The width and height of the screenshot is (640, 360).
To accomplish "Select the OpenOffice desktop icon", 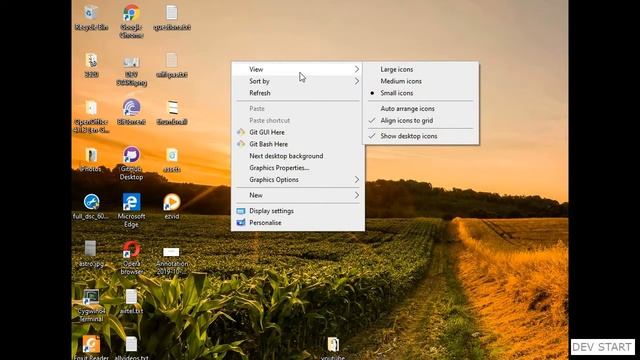I will pyautogui.click(x=91, y=116).
